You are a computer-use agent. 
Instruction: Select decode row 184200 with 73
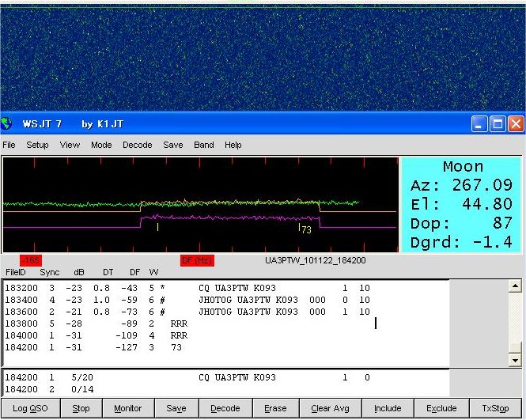pyautogui.click(x=94, y=347)
